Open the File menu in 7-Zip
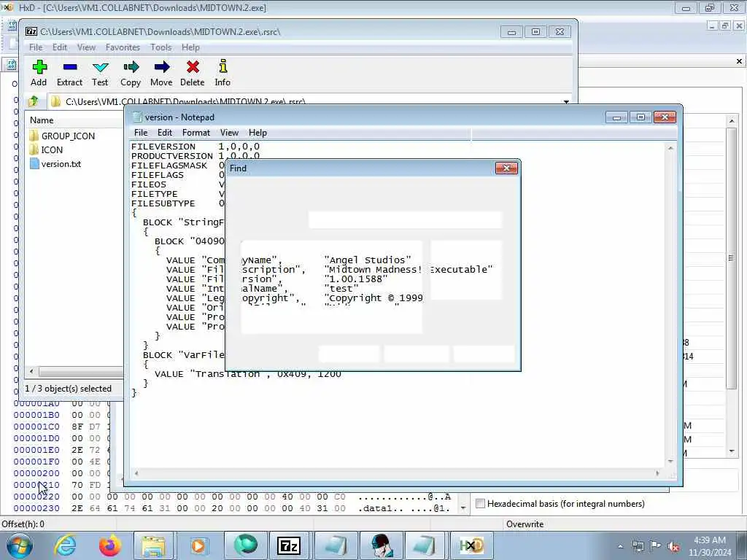This screenshot has width=747, height=560. pos(36,47)
